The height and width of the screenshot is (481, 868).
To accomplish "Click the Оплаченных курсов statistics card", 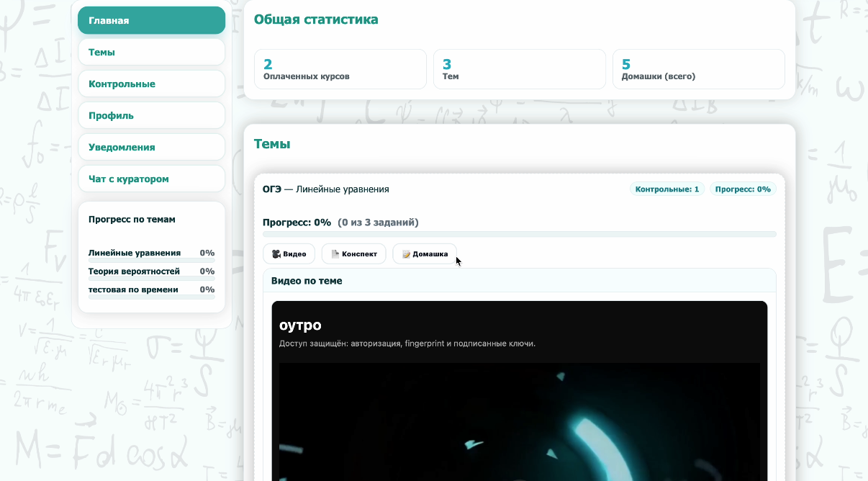I will (340, 69).
